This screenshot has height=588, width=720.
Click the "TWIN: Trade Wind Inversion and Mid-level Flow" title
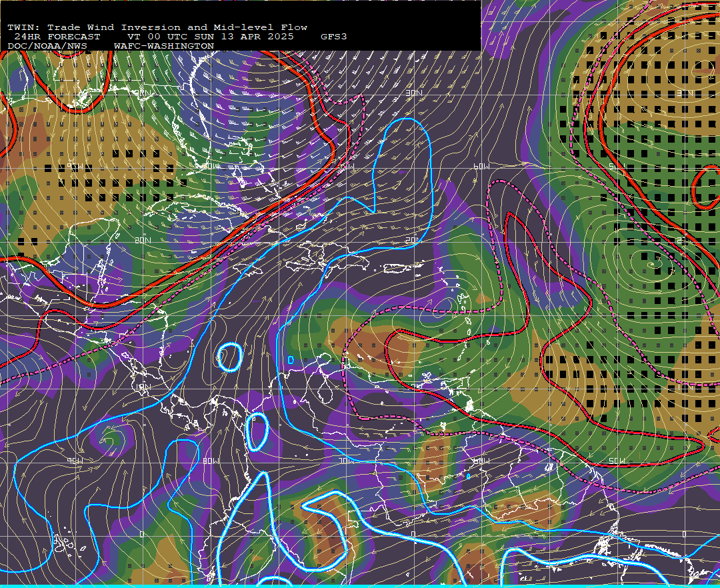[157, 27]
